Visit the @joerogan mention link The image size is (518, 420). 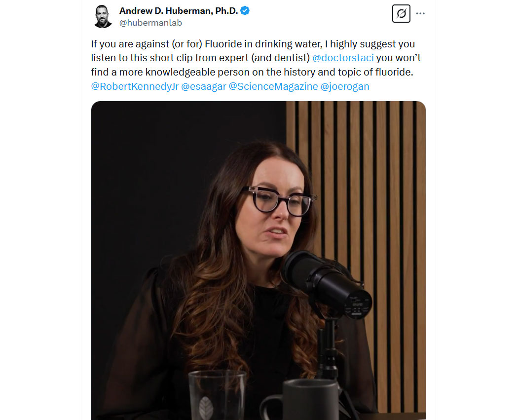[345, 86]
